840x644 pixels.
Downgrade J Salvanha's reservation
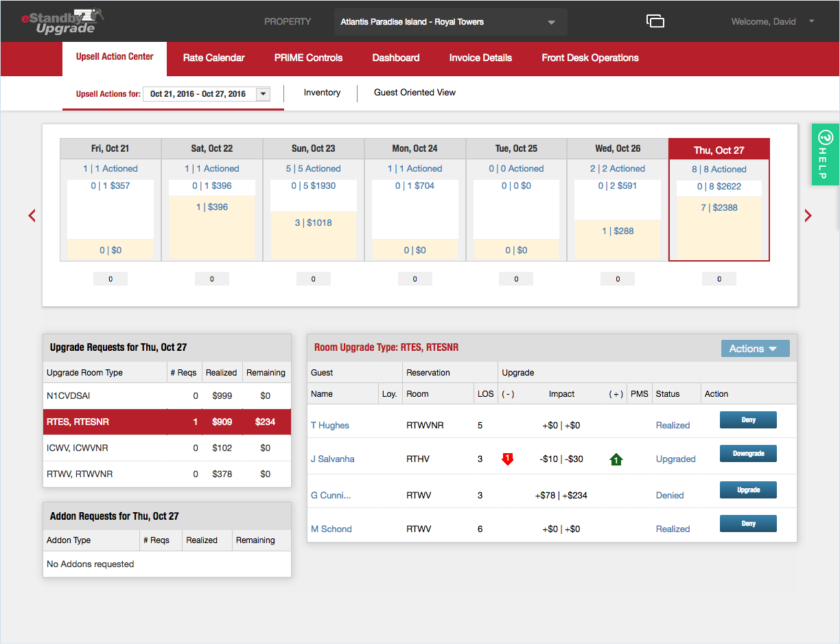[x=748, y=453]
